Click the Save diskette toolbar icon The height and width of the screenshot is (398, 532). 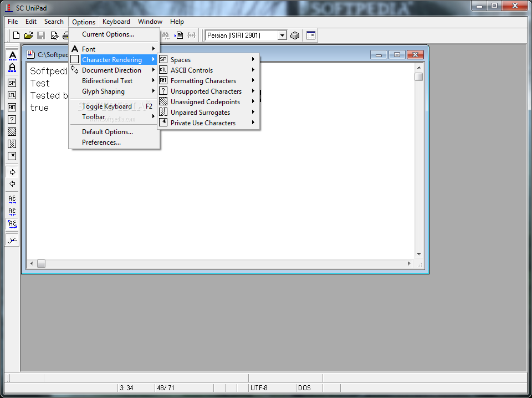click(41, 35)
